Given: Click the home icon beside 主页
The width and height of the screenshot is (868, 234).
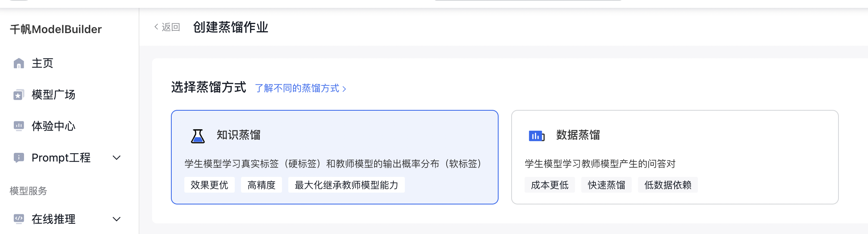Looking at the screenshot, I should (19, 63).
